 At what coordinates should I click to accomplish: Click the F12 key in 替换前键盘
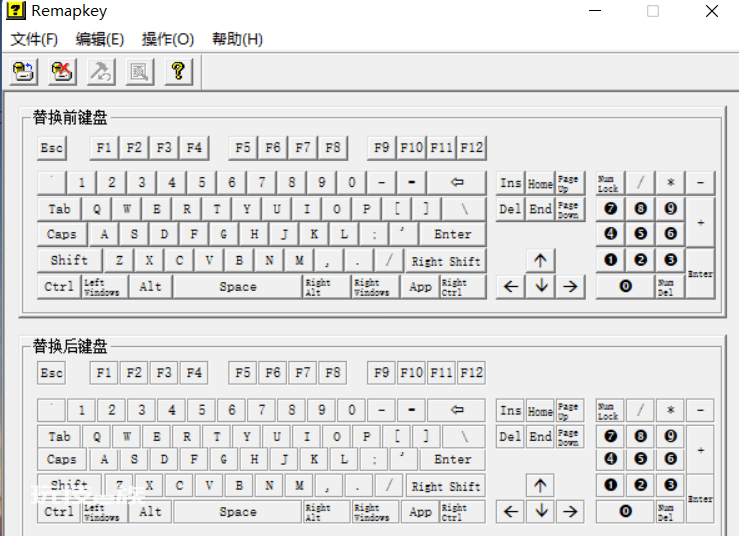[472, 148]
